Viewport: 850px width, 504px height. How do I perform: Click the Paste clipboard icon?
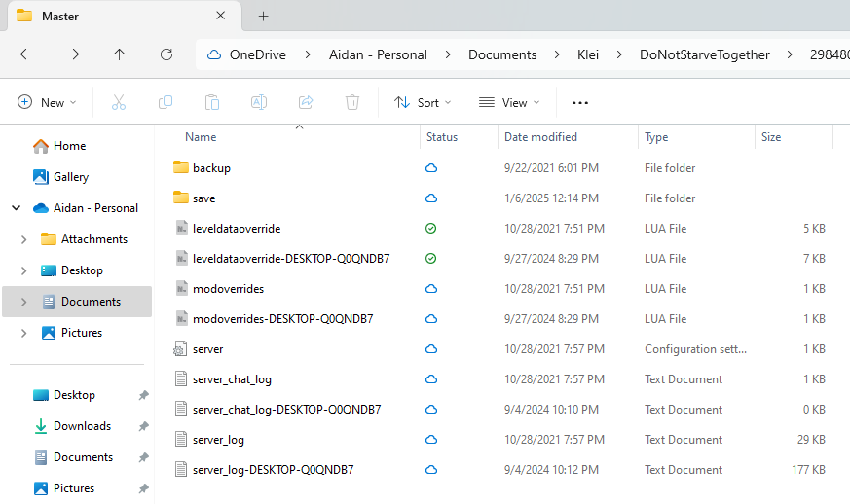[212, 102]
